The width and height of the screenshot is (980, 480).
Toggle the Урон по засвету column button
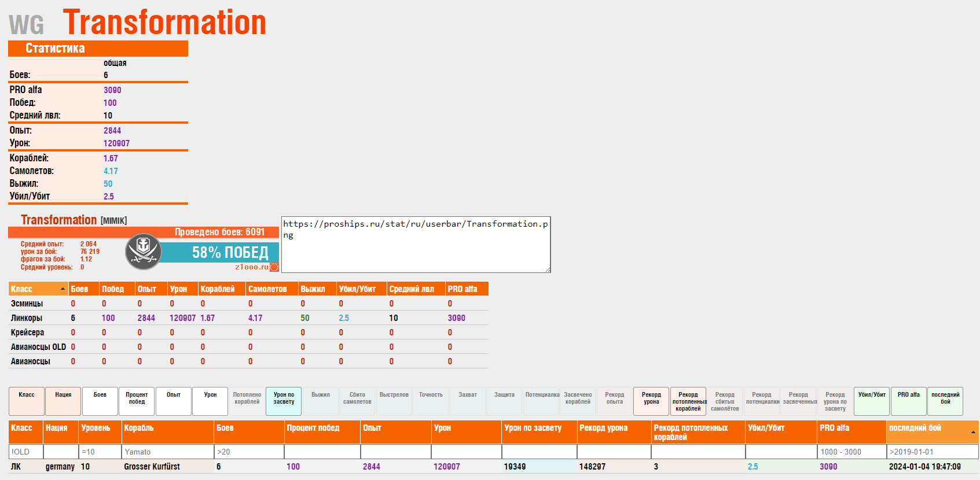(x=284, y=401)
